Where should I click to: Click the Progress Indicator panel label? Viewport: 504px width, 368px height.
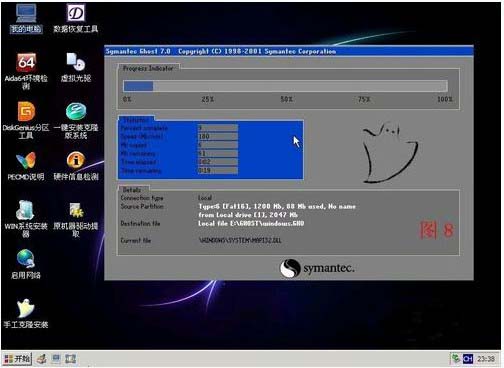point(148,68)
